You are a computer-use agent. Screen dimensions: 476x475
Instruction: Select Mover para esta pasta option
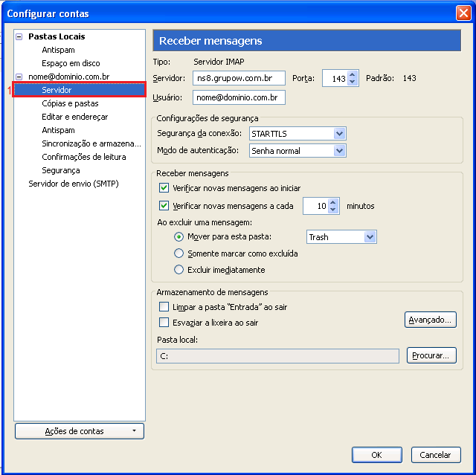pos(178,236)
